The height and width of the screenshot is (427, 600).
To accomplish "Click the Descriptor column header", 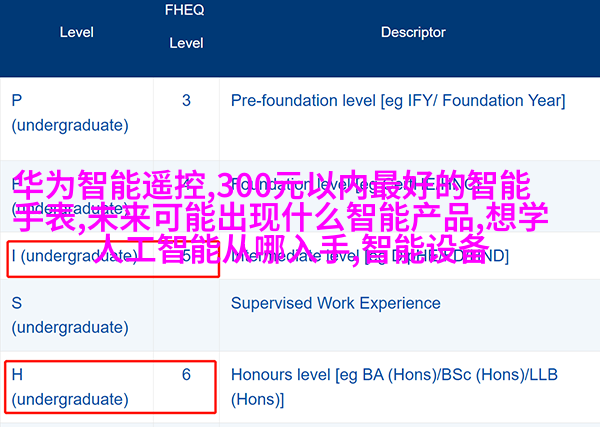I will 413,33.
